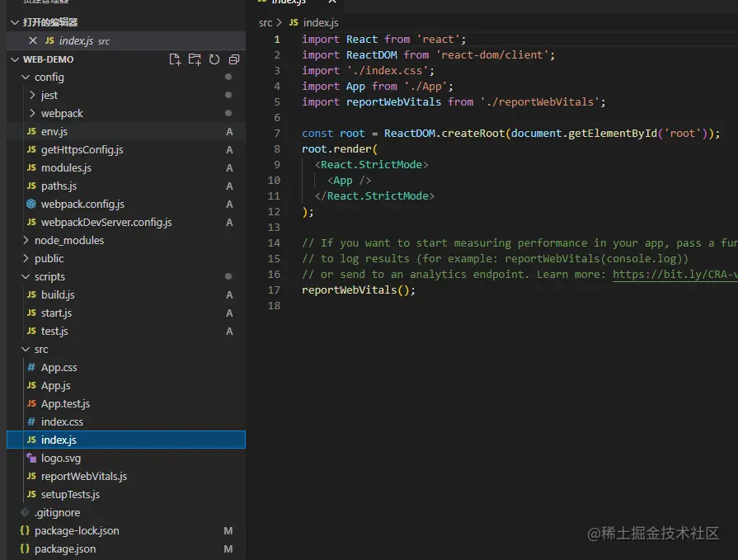The height and width of the screenshot is (560, 738).
Task: Open setupTests.js file
Action: [x=126, y=494]
